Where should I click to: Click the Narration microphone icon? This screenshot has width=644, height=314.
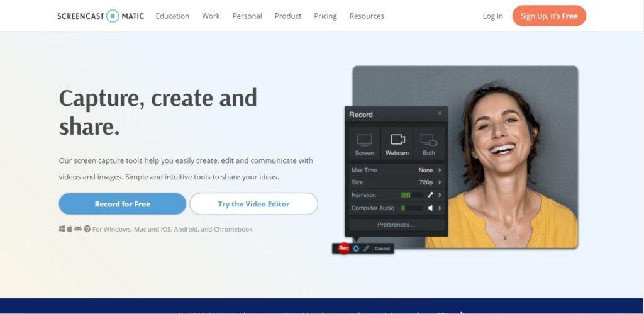[431, 195]
